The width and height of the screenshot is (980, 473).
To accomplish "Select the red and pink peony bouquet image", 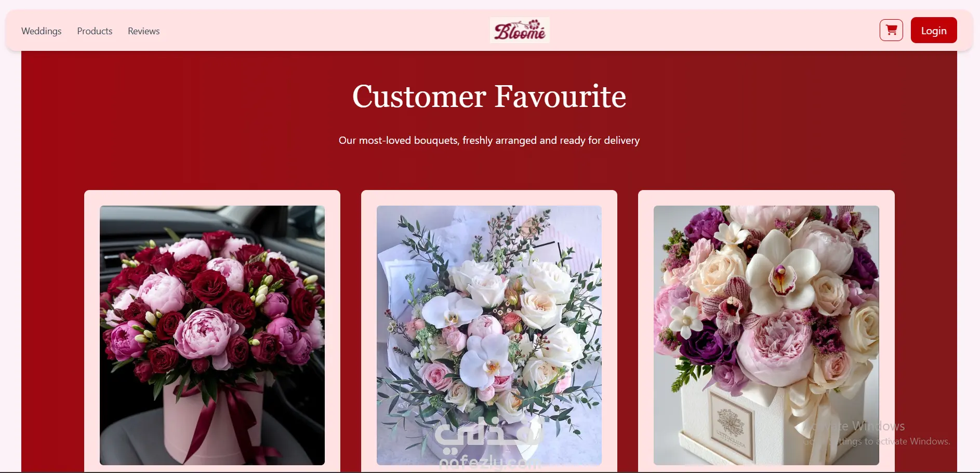I will pyautogui.click(x=212, y=335).
